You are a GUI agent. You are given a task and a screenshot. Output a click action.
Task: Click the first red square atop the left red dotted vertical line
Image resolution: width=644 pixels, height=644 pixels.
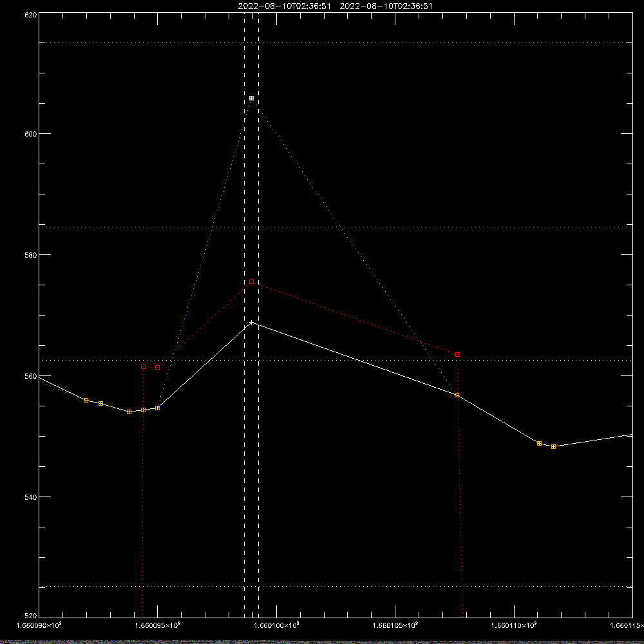tap(143, 367)
